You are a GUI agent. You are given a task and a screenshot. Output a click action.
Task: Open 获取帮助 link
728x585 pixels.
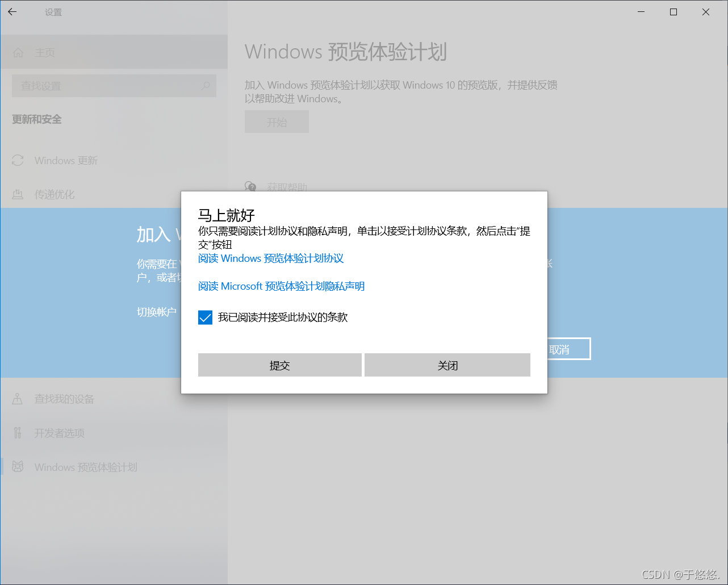287,187
